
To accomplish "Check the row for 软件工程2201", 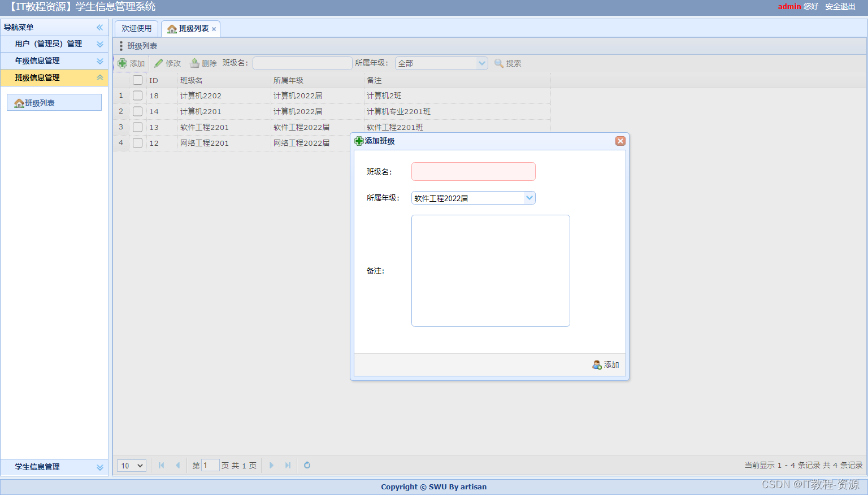I will pyautogui.click(x=137, y=127).
